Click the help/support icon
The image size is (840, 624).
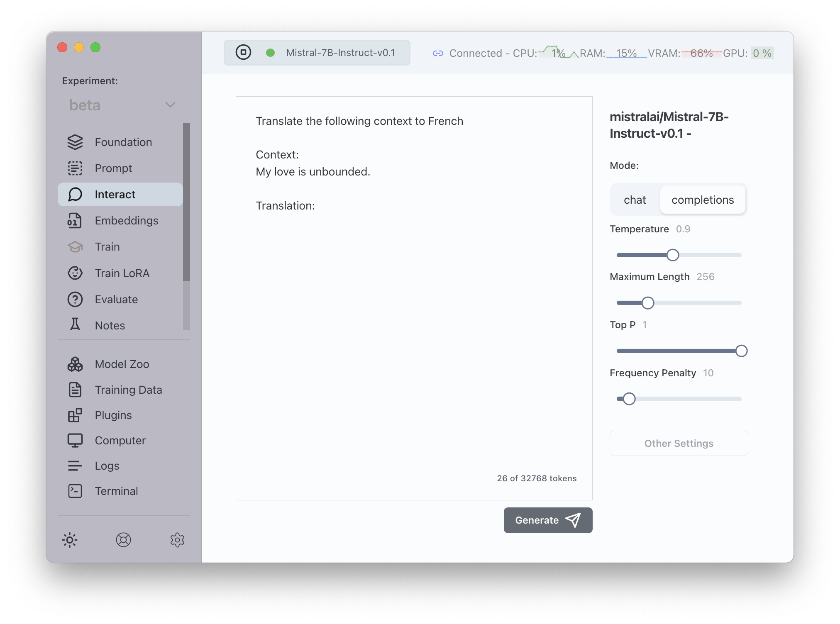click(123, 539)
